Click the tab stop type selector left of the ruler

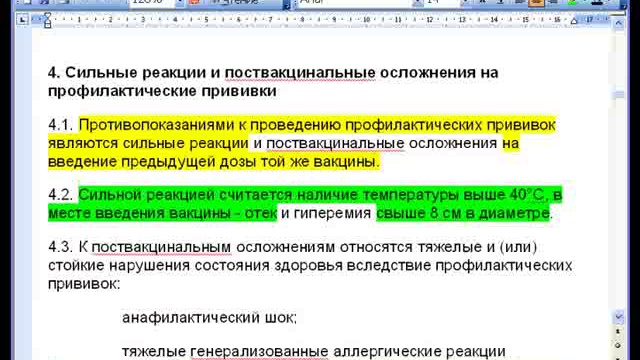tap(22, 20)
